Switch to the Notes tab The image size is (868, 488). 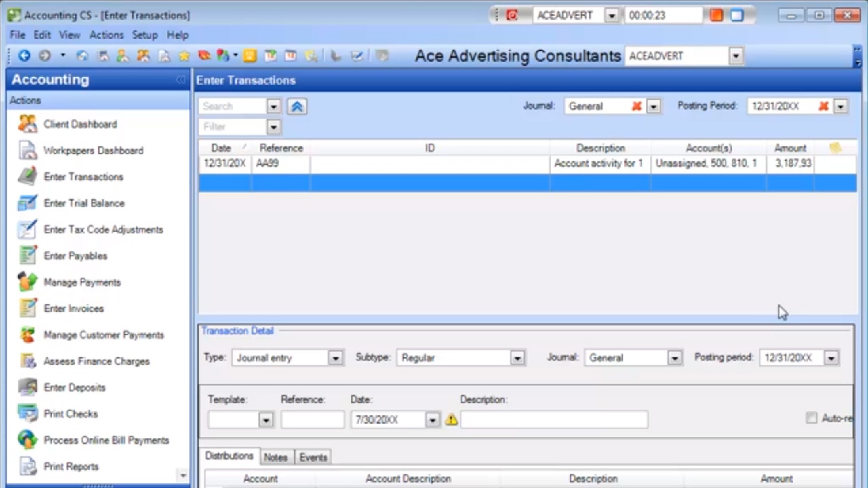pyautogui.click(x=275, y=457)
